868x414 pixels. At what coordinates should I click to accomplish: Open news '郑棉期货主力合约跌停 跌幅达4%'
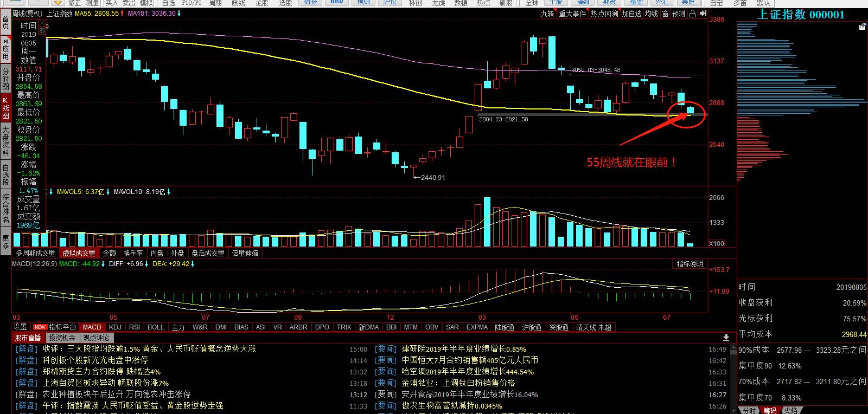click(101, 372)
